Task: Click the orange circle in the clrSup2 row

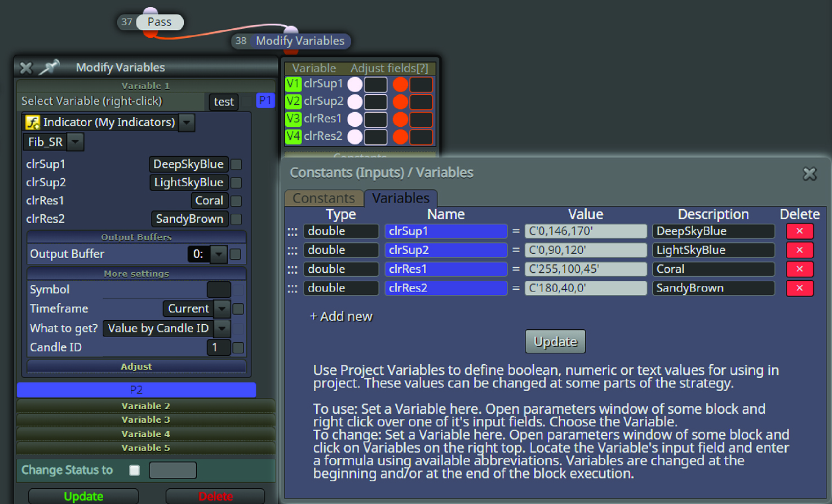Action: click(400, 102)
